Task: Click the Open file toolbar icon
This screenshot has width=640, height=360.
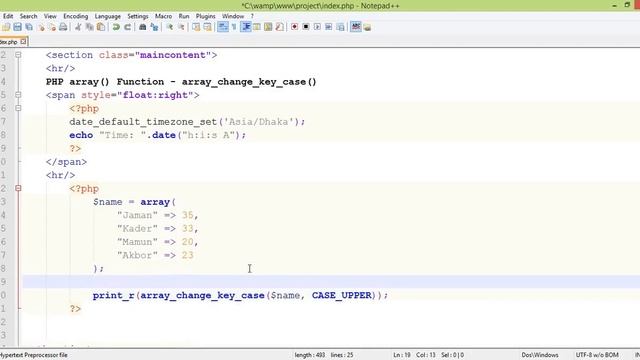Action: (x=6, y=27)
